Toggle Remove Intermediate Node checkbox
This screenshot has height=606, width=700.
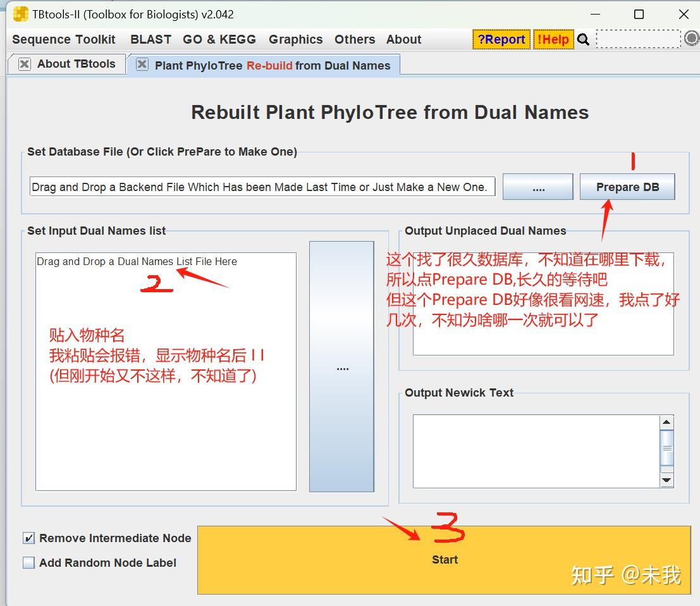(28, 538)
